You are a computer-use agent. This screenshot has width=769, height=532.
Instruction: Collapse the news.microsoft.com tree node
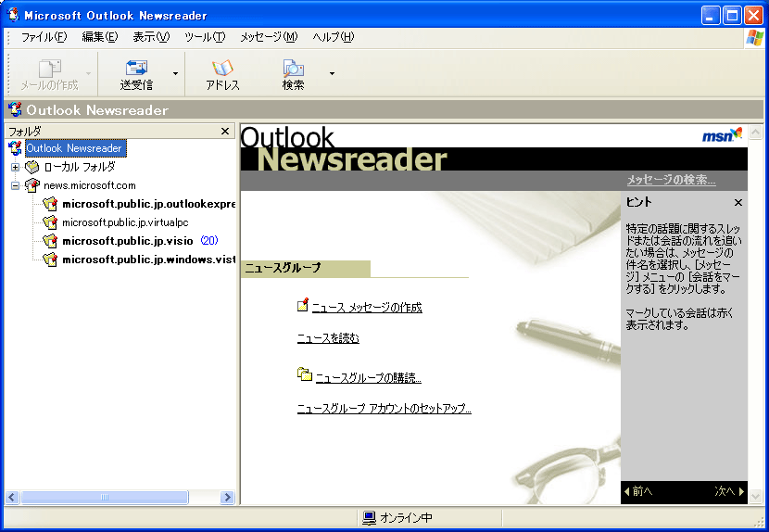click(x=15, y=185)
